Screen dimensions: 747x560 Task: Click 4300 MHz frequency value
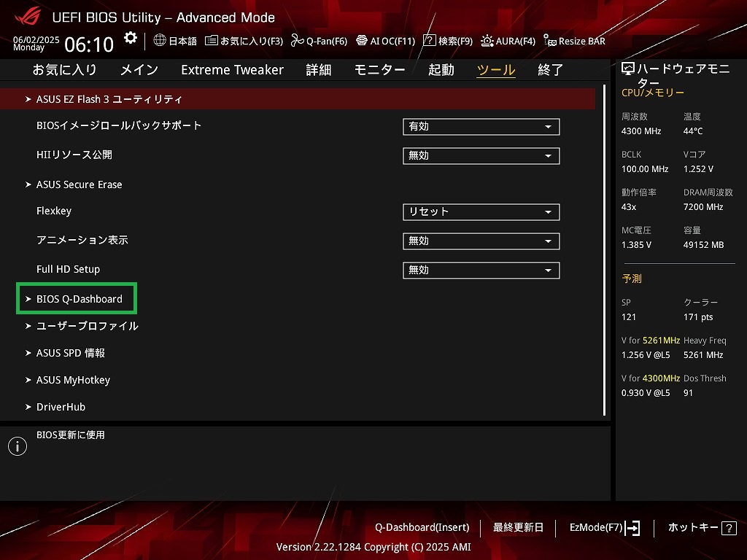[641, 131]
